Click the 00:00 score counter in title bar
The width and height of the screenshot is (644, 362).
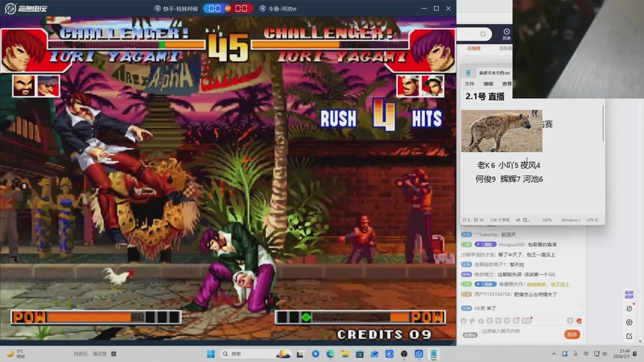[228, 8]
